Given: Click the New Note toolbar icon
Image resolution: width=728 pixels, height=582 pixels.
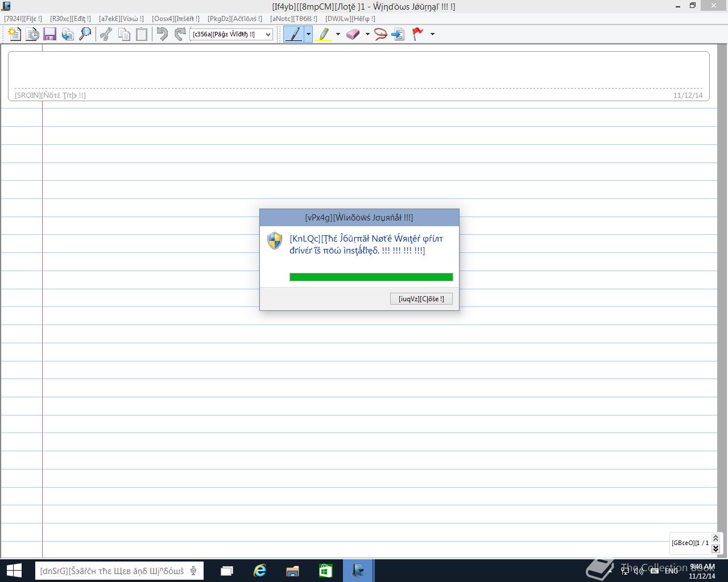Looking at the screenshot, I should [15, 34].
